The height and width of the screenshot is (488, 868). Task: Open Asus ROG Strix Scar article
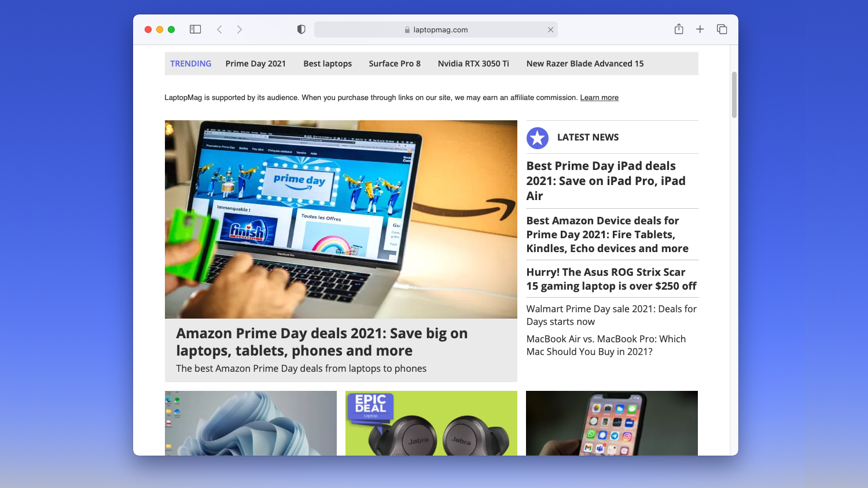611,279
